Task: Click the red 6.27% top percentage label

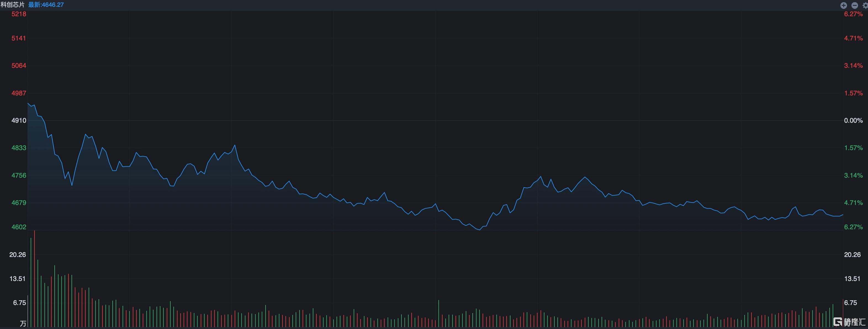Action: coord(853,14)
